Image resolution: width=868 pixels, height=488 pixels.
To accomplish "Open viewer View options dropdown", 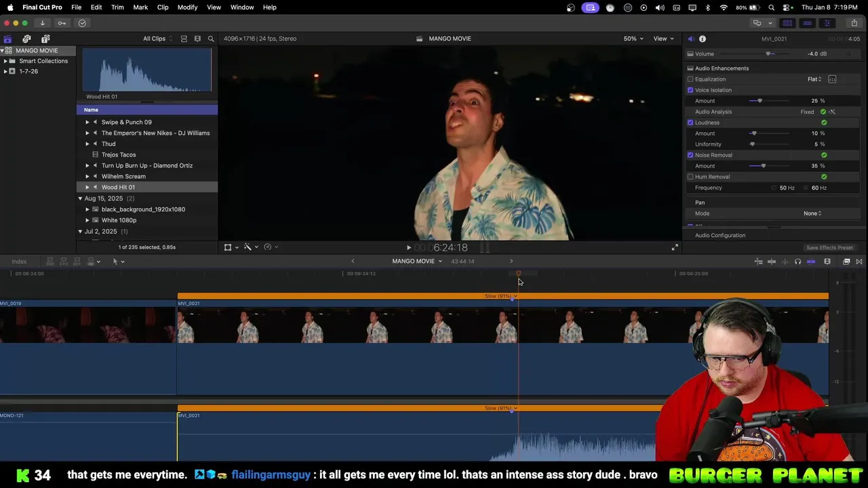I will tap(663, 39).
